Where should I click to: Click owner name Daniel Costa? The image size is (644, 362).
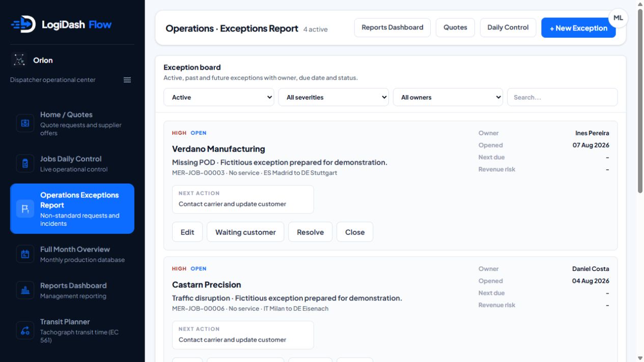[x=591, y=269]
